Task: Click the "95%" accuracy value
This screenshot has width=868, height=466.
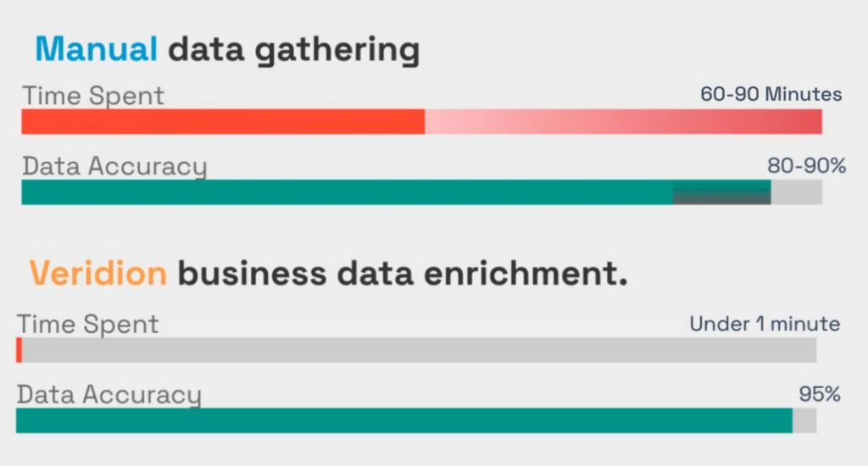Action: [820, 394]
